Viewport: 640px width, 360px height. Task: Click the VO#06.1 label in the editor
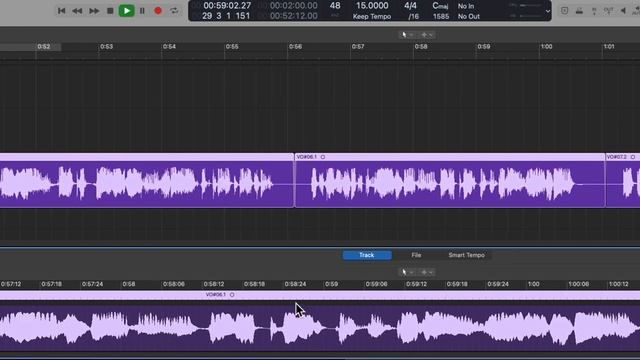click(216, 295)
